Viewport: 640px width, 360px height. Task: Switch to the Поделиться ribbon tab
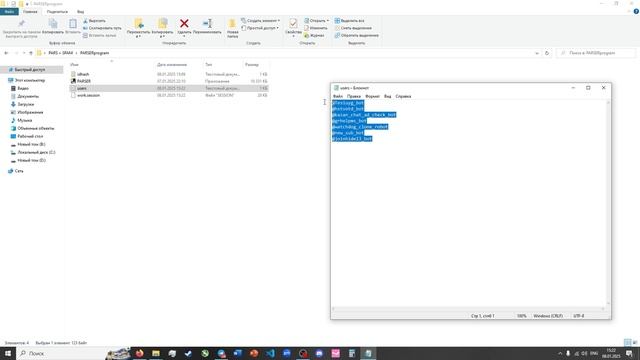pyautogui.click(x=57, y=12)
